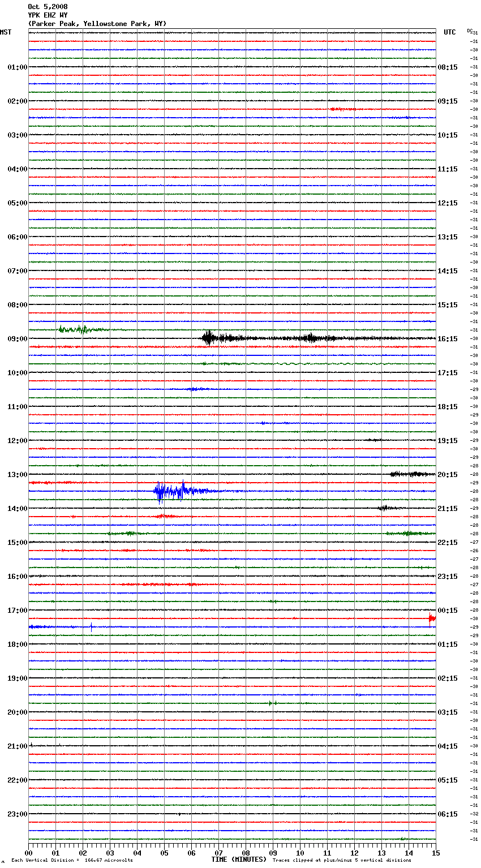
Task: Click the "08:15" UTC time label
Action: pos(448,67)
